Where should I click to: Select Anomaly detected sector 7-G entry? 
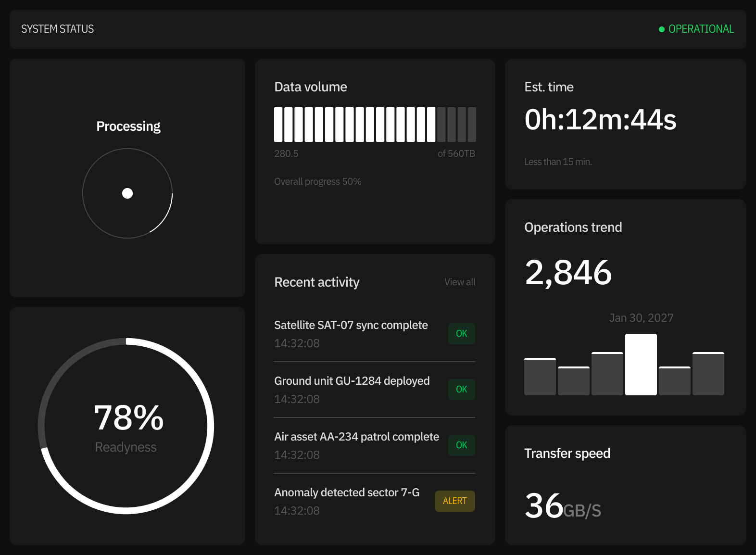pyautogui.click(x=375, y=501)
